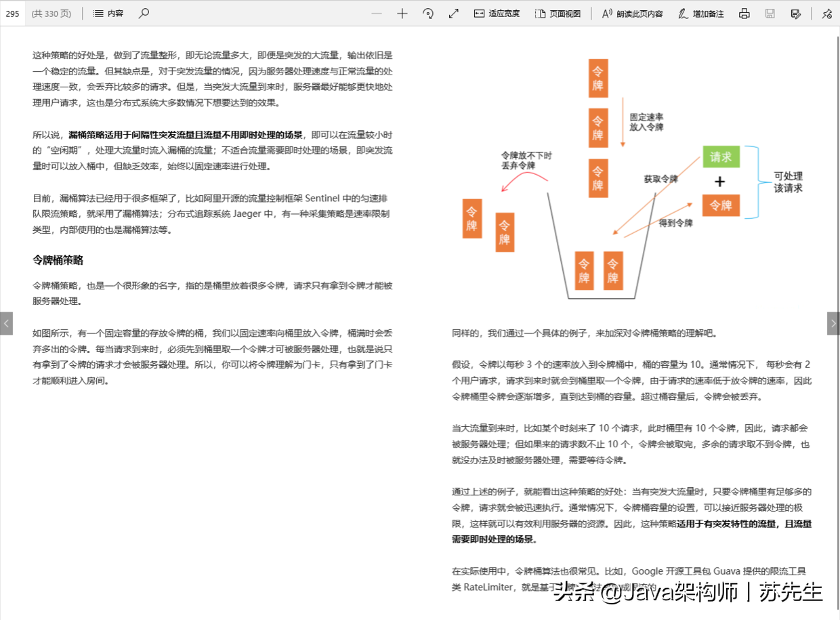Zoom in with the plus icon
Image resolution: width=840 pixels, height=620 pixels.
coord(402,14)
